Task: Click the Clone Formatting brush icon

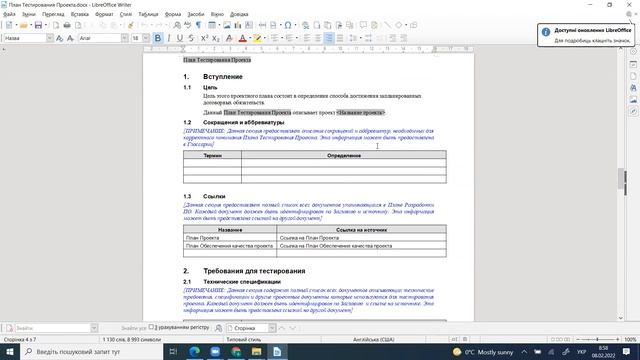Action: (131, 25)
